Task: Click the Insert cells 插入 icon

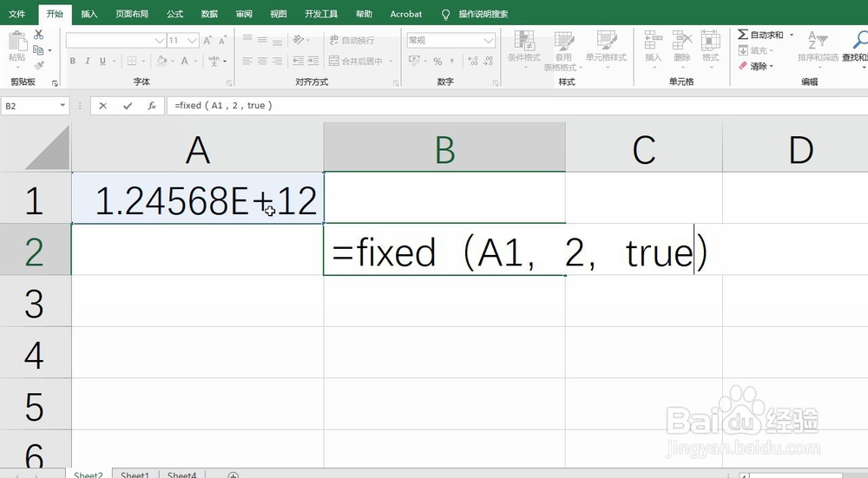Action: pyautogui.click(x=654, y=41)
